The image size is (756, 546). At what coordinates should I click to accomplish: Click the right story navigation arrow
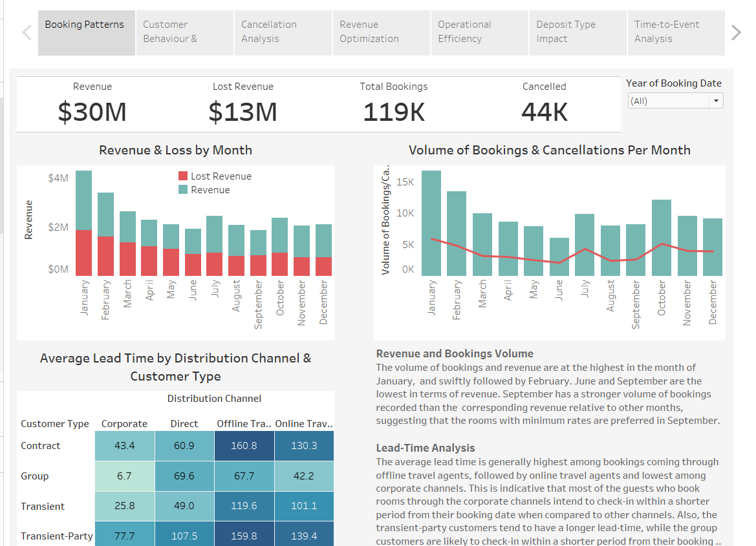[735, 32]
